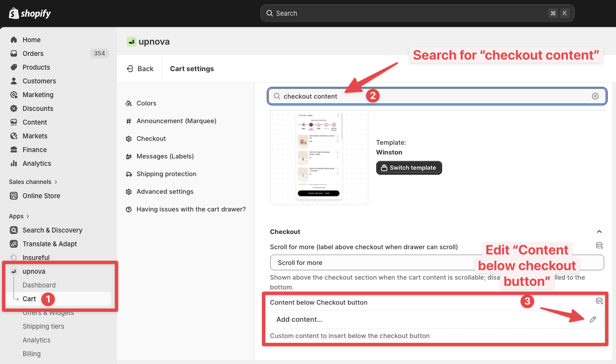
Task: Open upnova Billing
Action: [x=31, y=354]
